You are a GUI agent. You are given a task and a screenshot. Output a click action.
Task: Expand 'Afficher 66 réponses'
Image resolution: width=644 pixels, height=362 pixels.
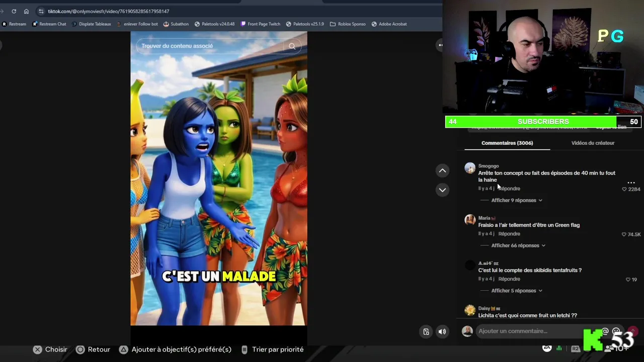(x=518, y=245)
